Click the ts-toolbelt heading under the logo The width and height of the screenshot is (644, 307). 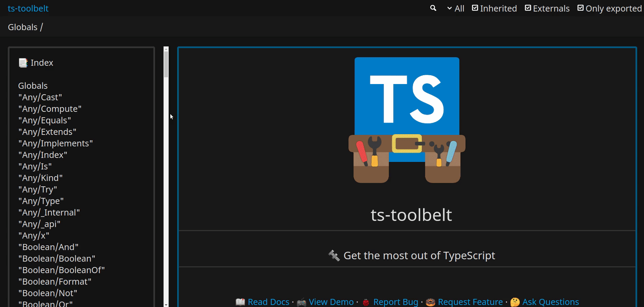click(411, 215)
